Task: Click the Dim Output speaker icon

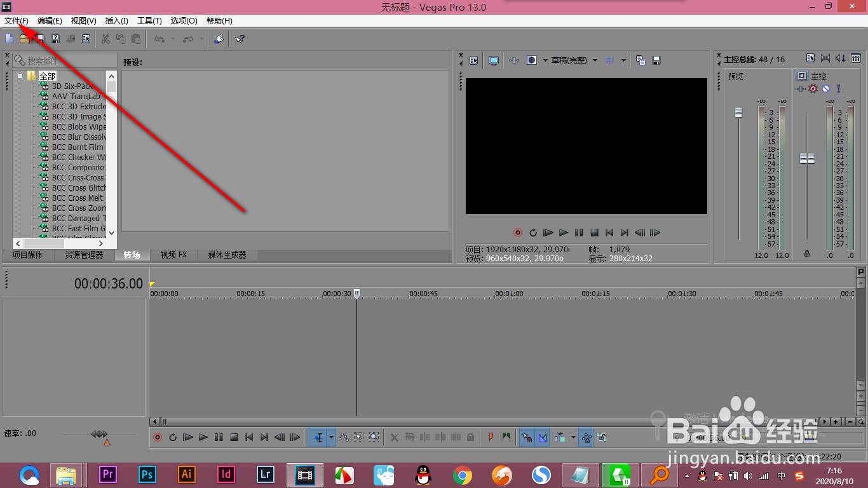Action: [x=841, y=58]
